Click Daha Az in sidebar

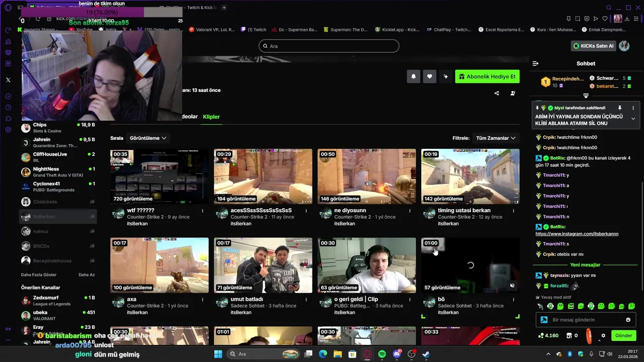pyautogui.click(x=87, y=275)
